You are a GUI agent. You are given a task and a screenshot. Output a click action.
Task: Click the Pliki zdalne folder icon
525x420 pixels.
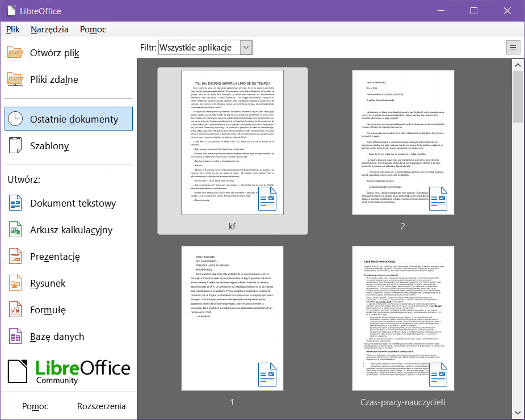tap(15, 79)
